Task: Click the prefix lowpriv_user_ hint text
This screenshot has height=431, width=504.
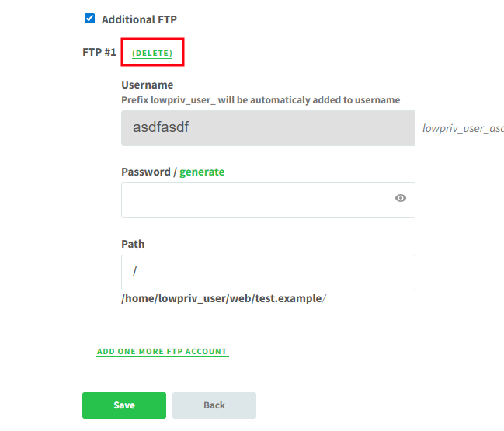Action: pos(261,100)
